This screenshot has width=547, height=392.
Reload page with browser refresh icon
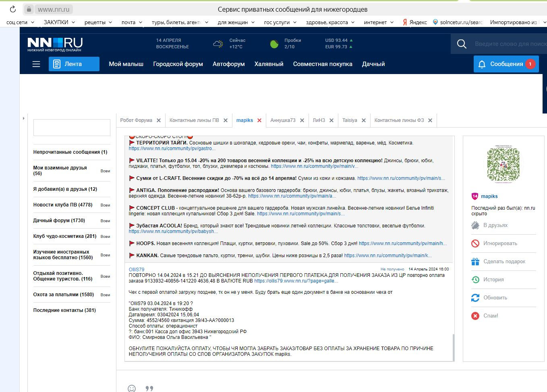(x=12, y=9)
